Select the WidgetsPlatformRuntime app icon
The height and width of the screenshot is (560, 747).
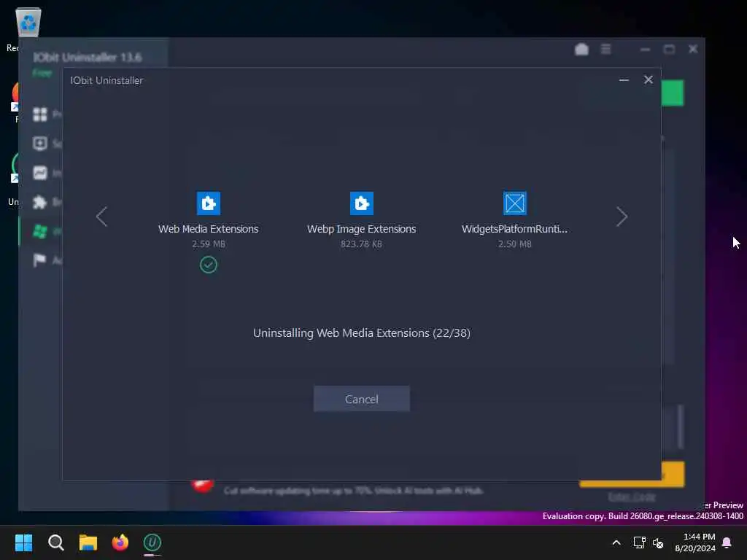[x=514, y=203]
